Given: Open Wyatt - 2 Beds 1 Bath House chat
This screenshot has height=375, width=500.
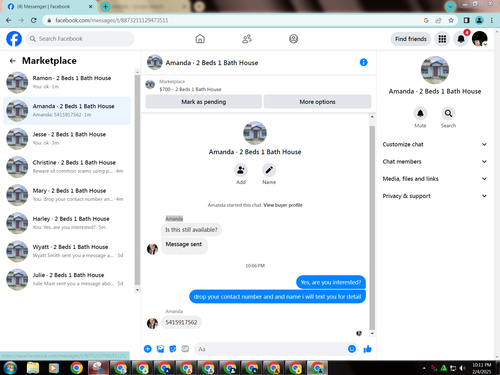Looking at the screenshot, I should (67, 251).
